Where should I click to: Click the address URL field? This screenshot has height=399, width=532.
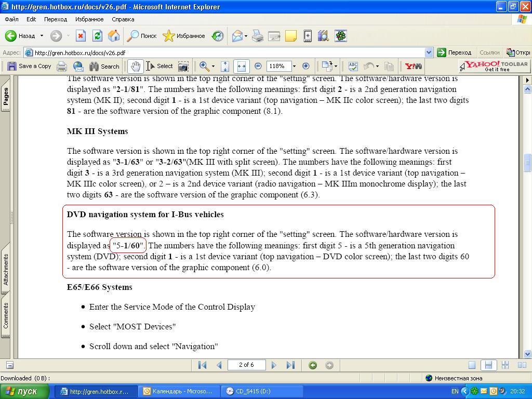pyautogui.click(x=224, y=52)
